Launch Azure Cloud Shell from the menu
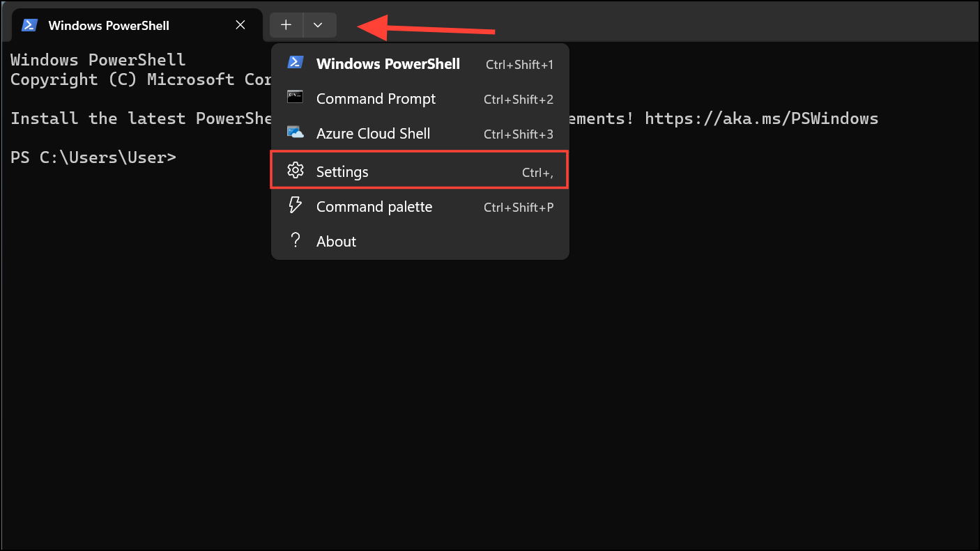The height and width of the screenshot is (551, 980). 373,134
